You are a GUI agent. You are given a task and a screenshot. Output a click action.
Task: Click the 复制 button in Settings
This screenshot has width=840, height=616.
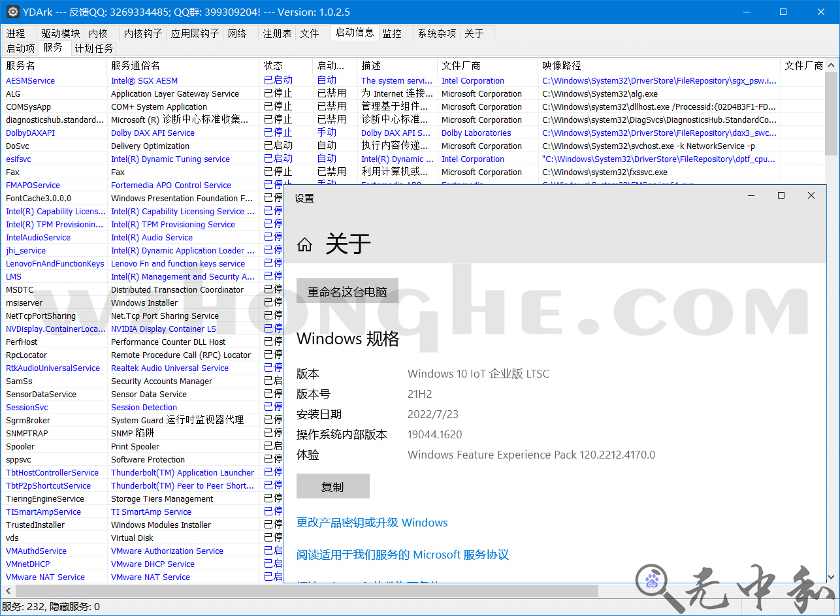pyautogui.click(x=333, y=487)
